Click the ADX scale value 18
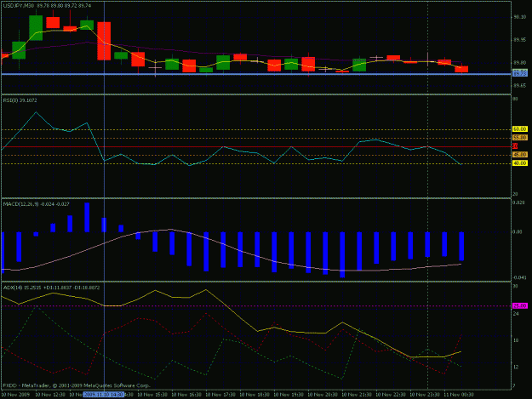The width and height of the screenshot is (532, 399). pos(515,340)
